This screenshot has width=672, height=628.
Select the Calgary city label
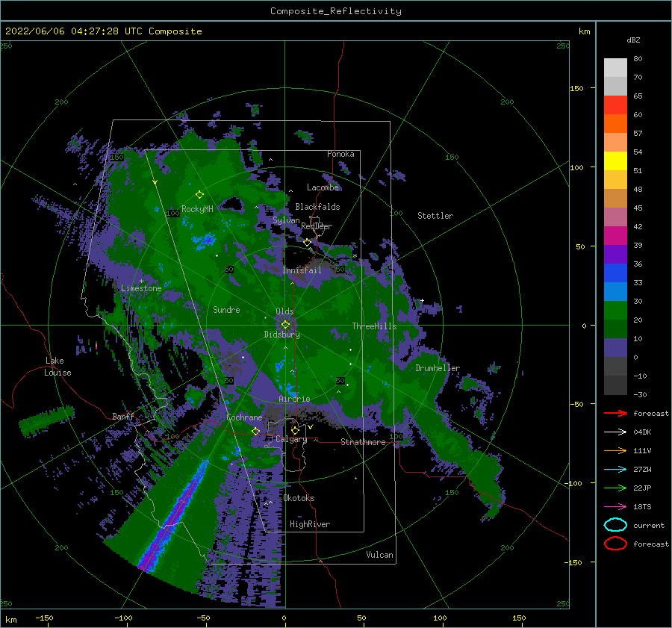point(291,439)
